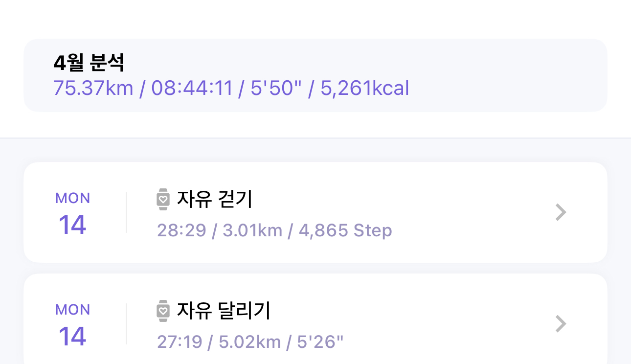Select the 5,261kcal calories value
The width and height of the screenshot is (631, 364).
click(365, 89)
